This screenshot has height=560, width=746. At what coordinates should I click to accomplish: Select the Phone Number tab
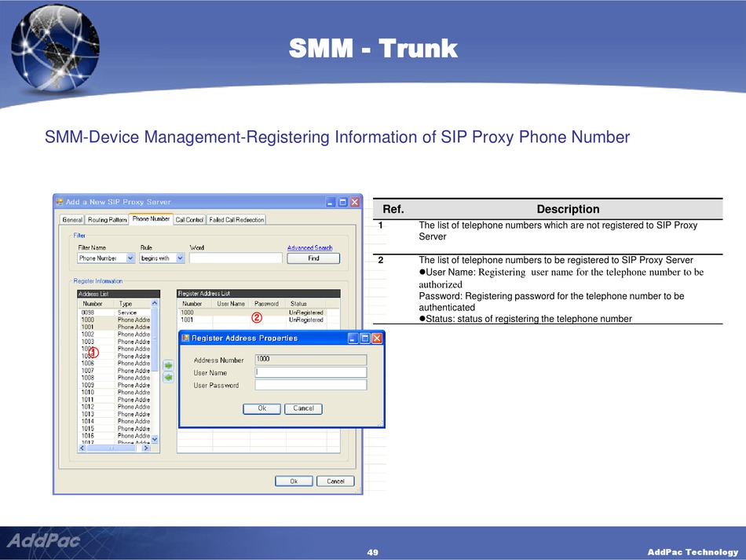click(151, 219)
